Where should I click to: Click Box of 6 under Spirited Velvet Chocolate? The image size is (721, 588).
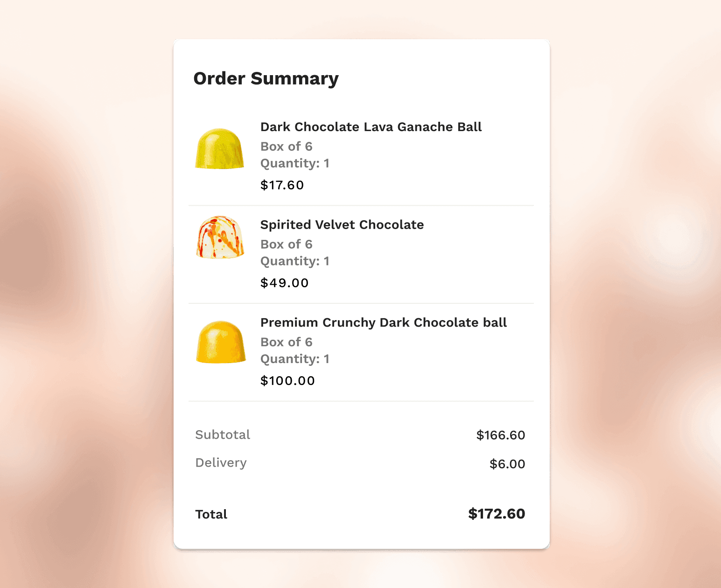[286, 245]
